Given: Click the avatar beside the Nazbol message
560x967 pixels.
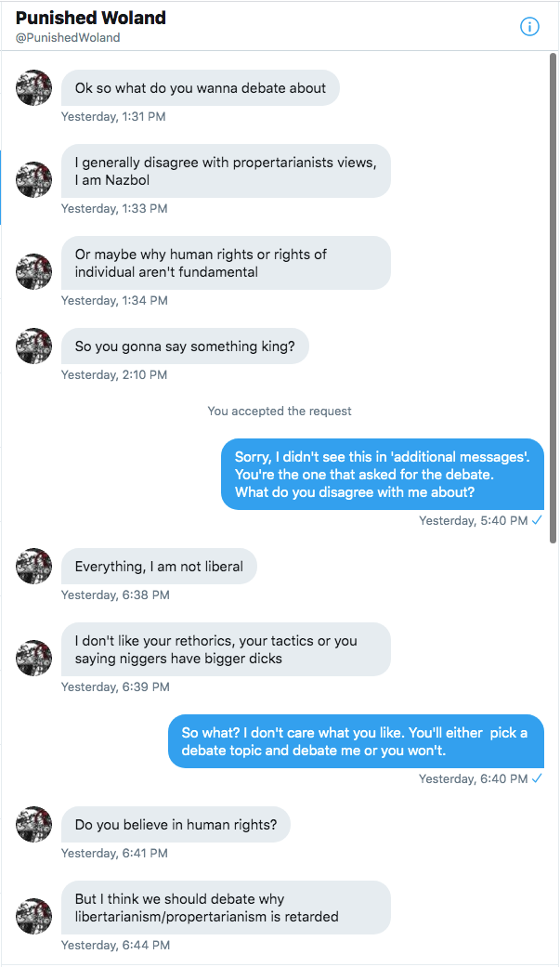Looking at the screenshot, I should [33, 179].
